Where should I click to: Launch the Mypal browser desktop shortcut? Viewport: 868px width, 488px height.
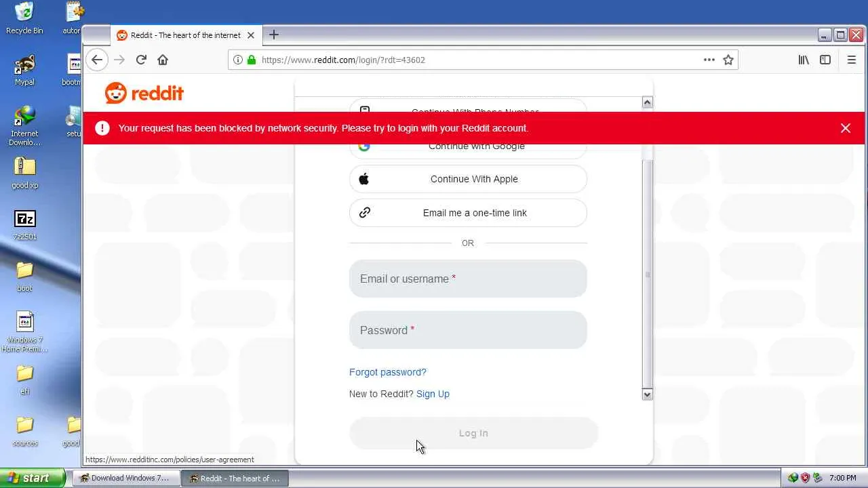pyautogui.click(x=24, y=70)
